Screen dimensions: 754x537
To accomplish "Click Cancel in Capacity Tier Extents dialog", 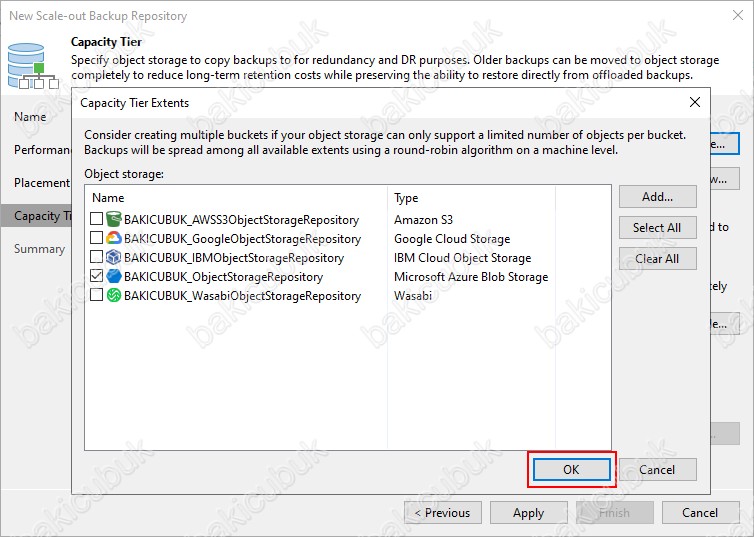I will [657, 470].
